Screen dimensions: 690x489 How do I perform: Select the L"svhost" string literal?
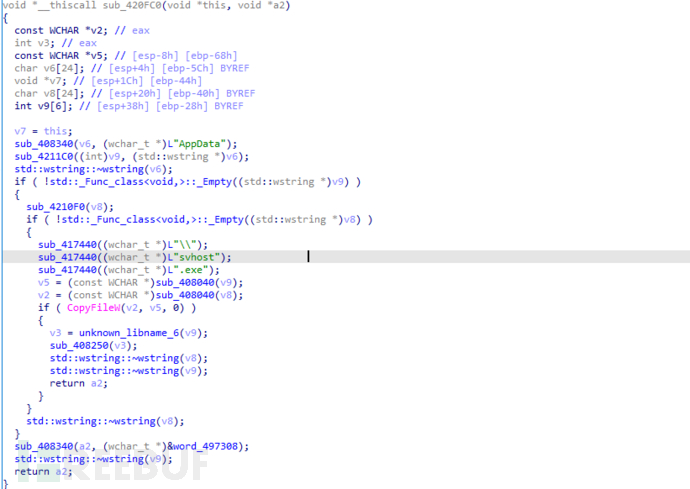coord(194,257)
